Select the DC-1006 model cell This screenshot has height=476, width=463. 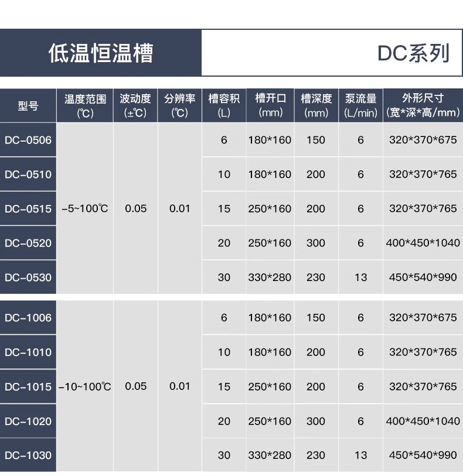point(28,318)
